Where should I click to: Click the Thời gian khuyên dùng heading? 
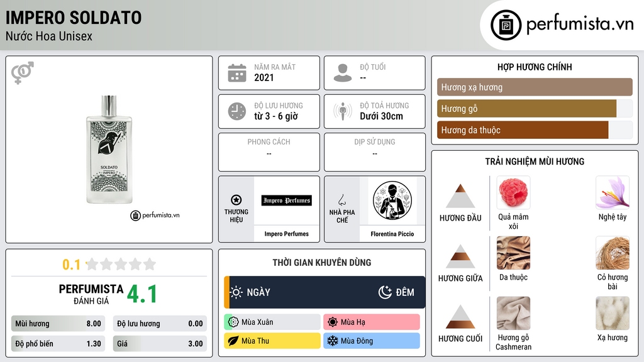click(322, 263)
